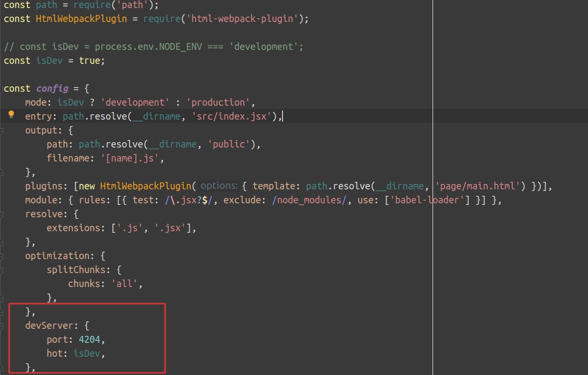Click the 'html-webpack-plugin' string
588x375 pixels.
(x=242, y=19)
